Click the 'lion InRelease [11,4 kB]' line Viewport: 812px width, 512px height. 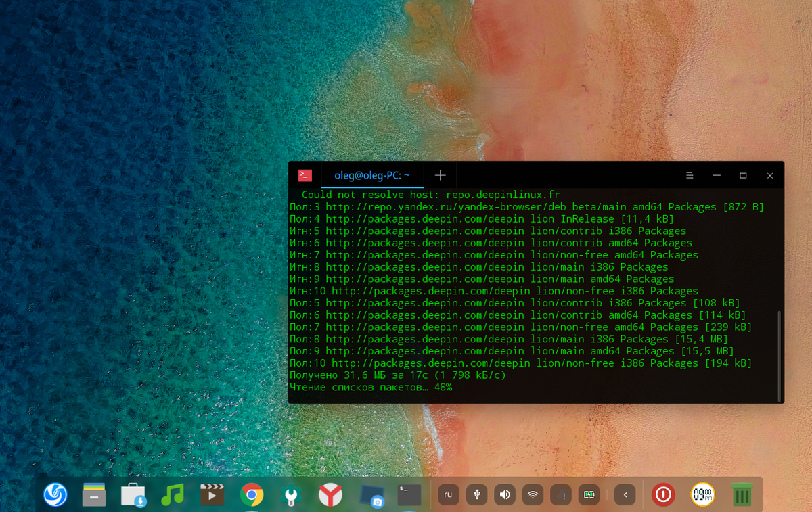pyautogui.click(x=482, y=219)
